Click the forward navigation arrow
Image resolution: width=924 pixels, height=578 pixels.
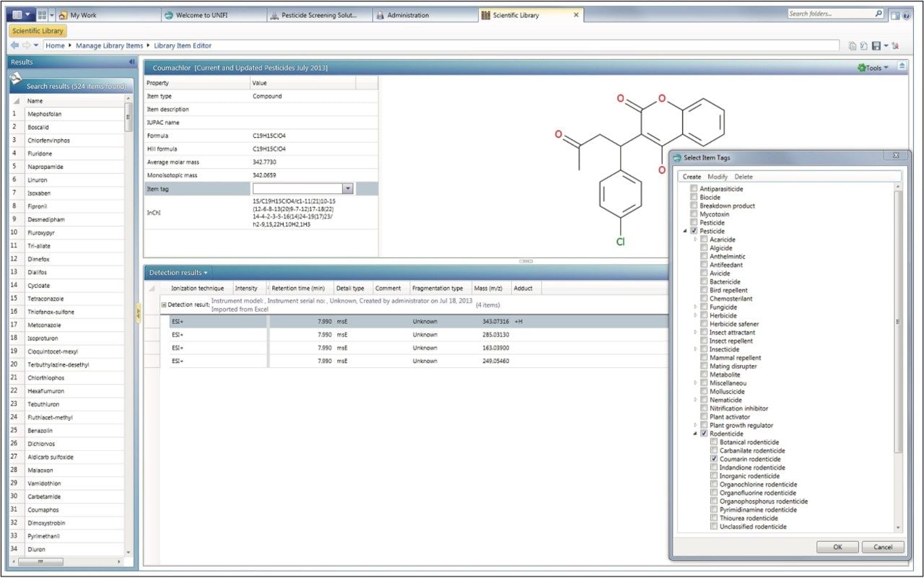(x=27, y=45)
